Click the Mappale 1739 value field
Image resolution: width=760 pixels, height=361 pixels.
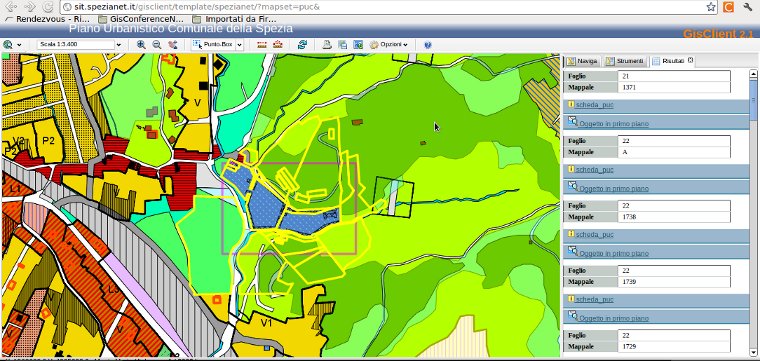[674, 282]
